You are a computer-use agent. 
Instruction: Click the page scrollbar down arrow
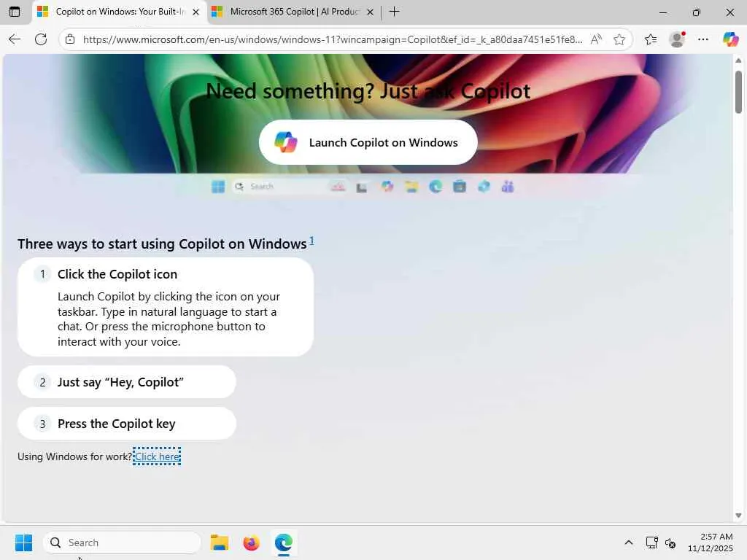pos(738,516)
